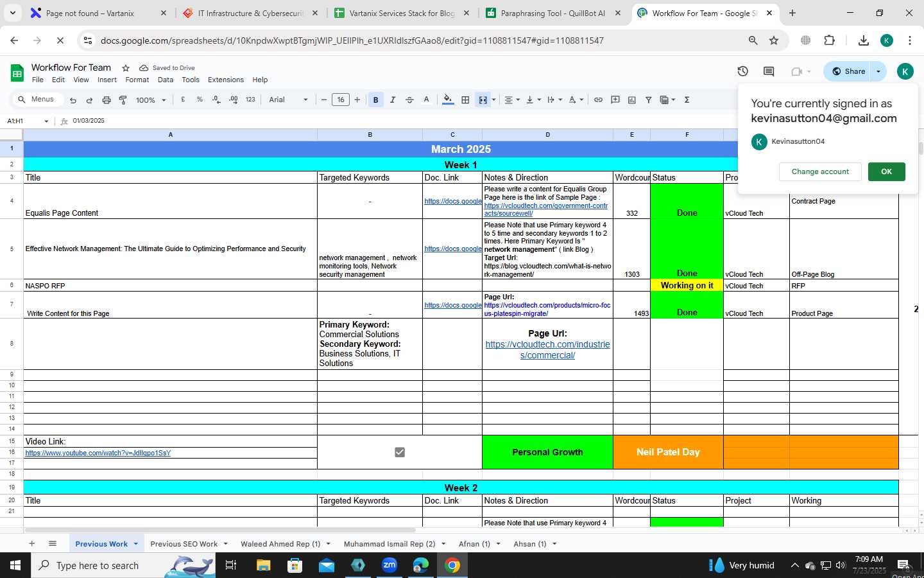The image size is (924, 578).
Task: Undo the last action in toolbar
Action: click(x=73, y=100)
